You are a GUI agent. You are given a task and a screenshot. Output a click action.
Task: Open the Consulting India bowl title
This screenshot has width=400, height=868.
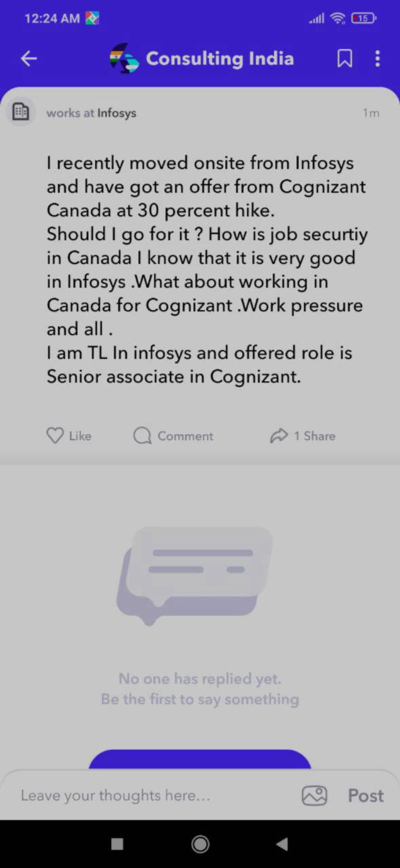pos(220,58)
